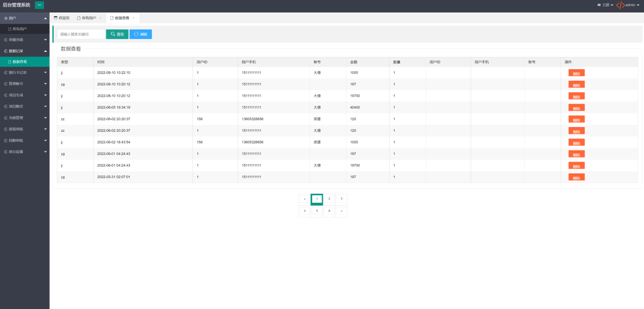644x309 pixels.
Task: Close the 数据查看 tab
Action: click(134, 18)
